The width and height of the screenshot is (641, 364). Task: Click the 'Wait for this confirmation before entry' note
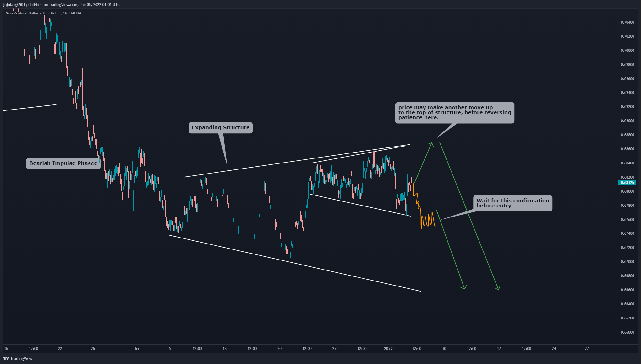point(512,203)
